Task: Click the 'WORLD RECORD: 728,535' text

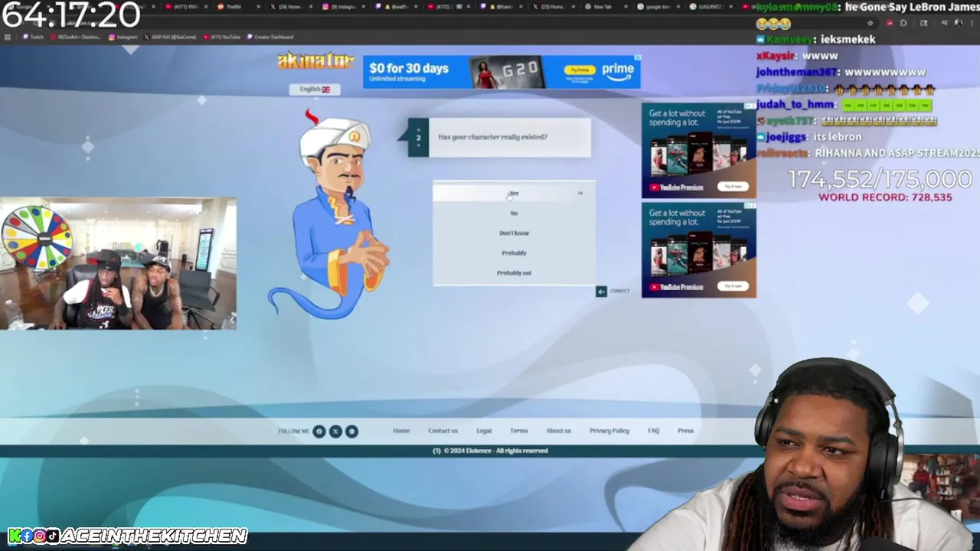Action: tap(885, 197)
